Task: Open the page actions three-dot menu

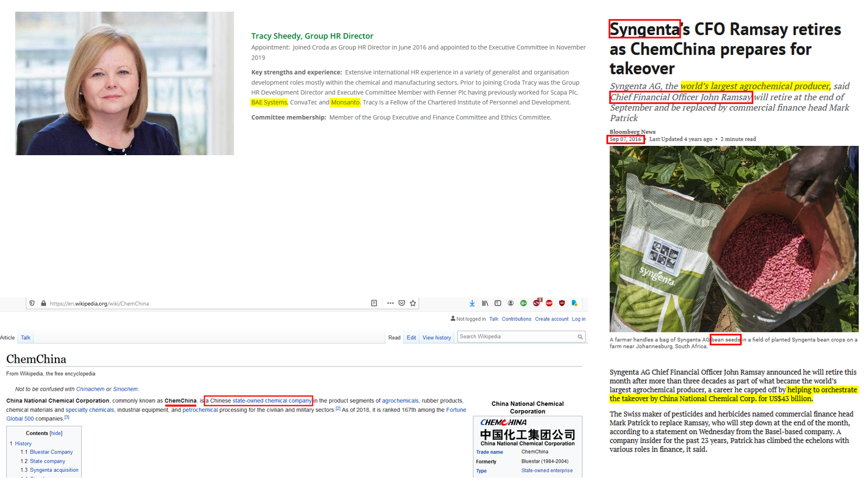Action: (x=390, y=303)
